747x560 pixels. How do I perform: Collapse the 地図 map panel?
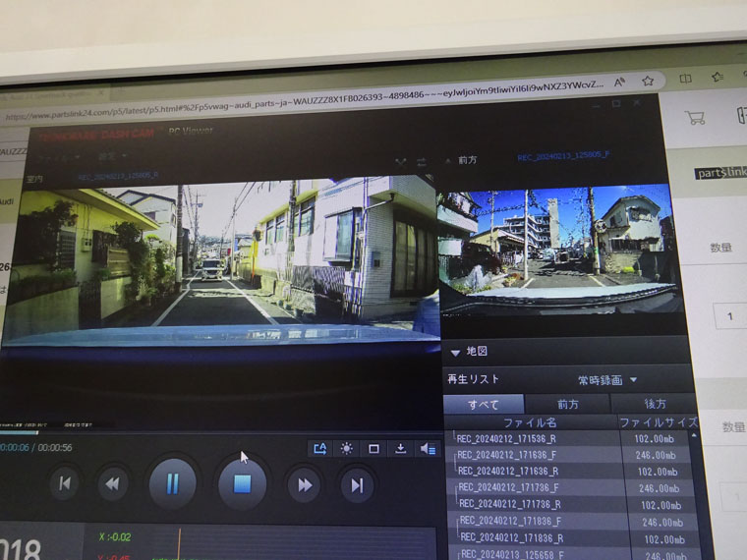(x=455, y=352)
